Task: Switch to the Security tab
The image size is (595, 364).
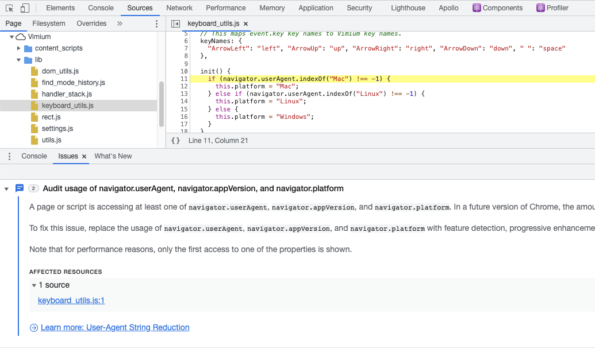Action: pyautogui.click(x=359, y=8)
